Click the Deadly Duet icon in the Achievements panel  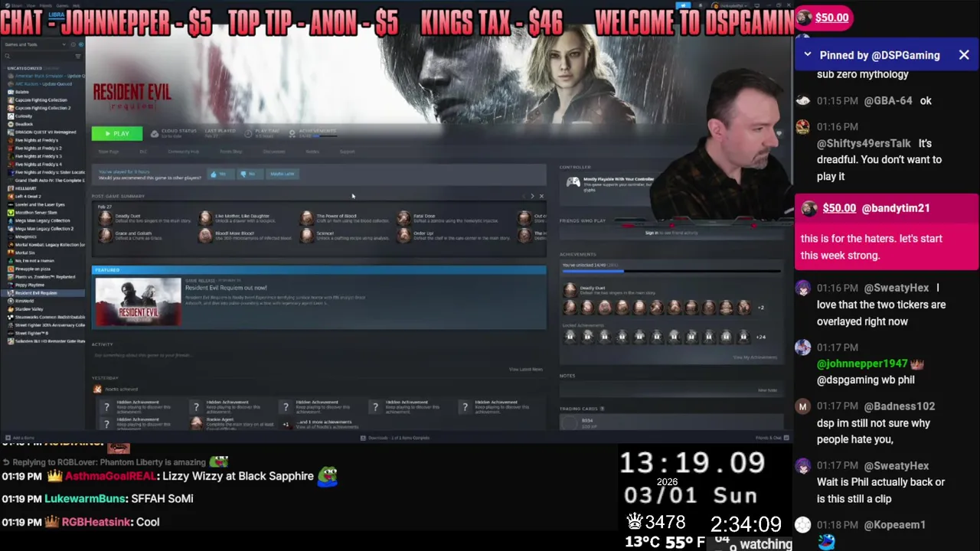pos(570,290)
